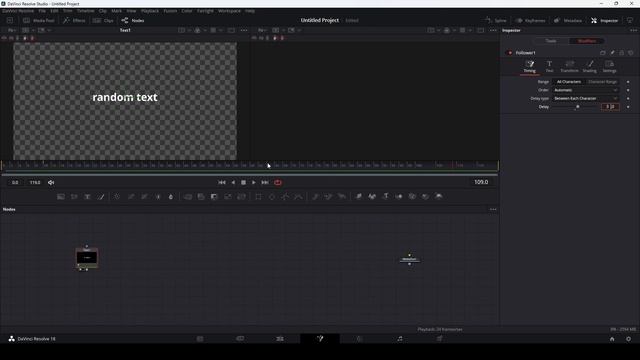Open the Shading tab of Follower1
Viewport: 640px width, 360px height.
coord(589,67)
